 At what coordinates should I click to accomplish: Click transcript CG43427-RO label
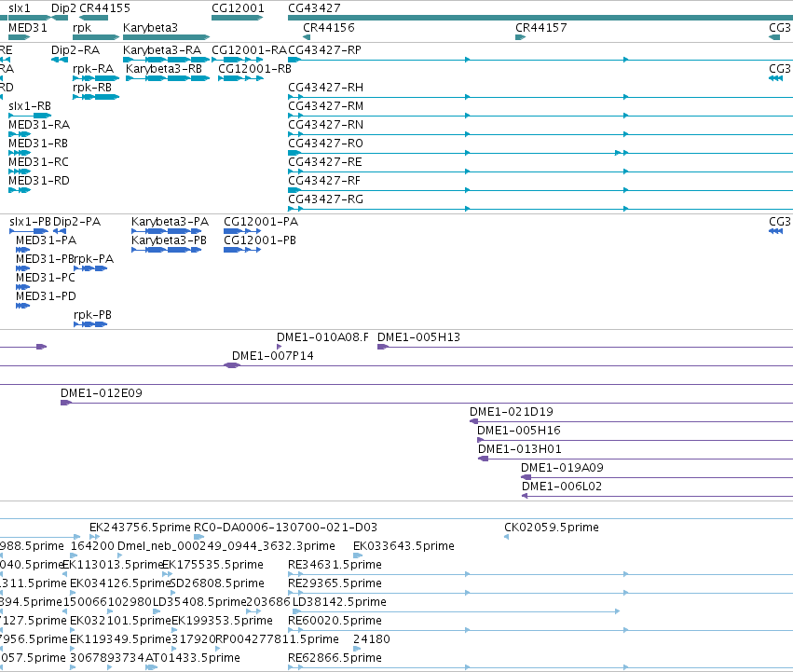pyautogui.click(x=326, y=144)
